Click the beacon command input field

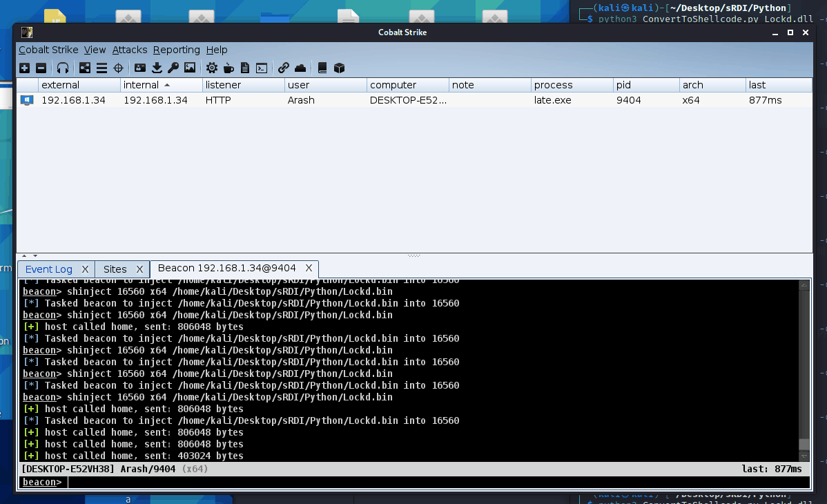pos(439,482)
